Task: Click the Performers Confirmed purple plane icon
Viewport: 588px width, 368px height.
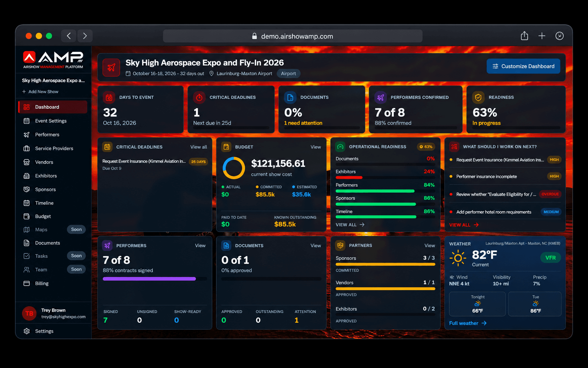Action: coord(381,97)
